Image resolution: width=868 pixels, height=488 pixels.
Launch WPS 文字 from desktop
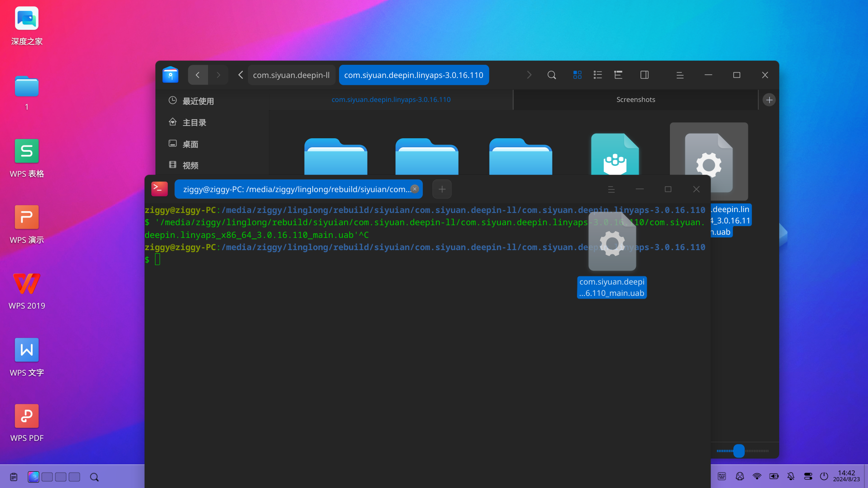[27, 358]
